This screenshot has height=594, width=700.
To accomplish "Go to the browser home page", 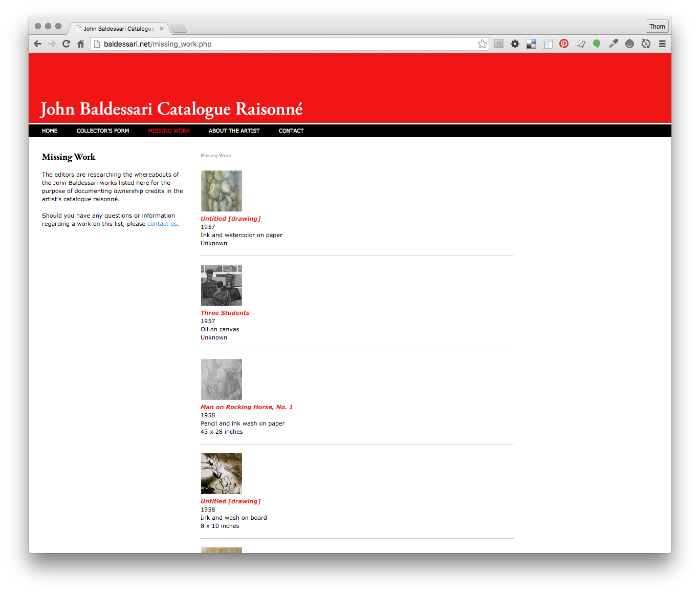I will [80, 44].
